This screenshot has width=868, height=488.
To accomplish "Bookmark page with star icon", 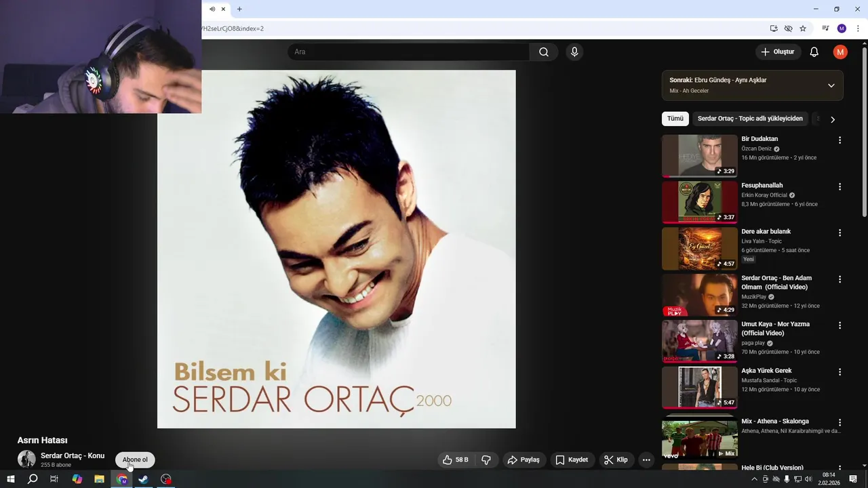I will tap(803, 28).
